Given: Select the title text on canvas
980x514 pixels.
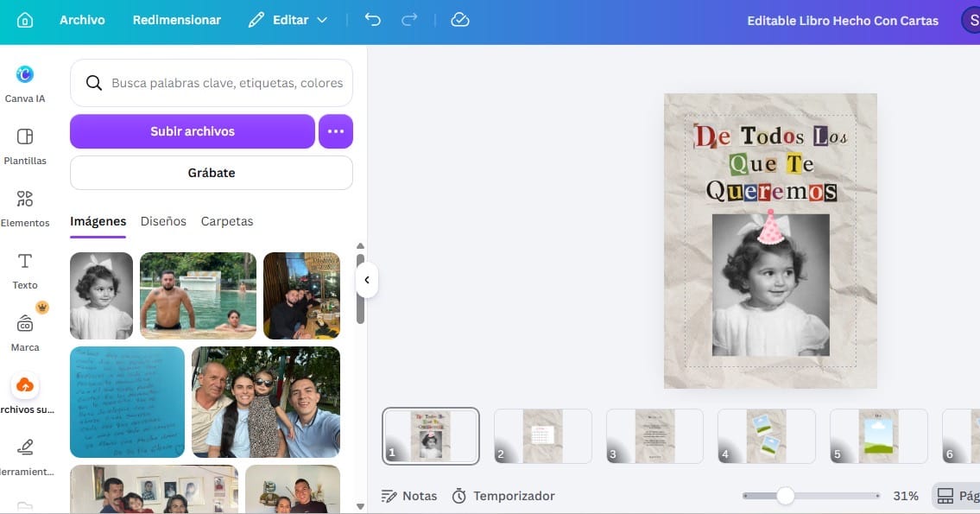Looking at the screenshot, I should pos(771,163).
